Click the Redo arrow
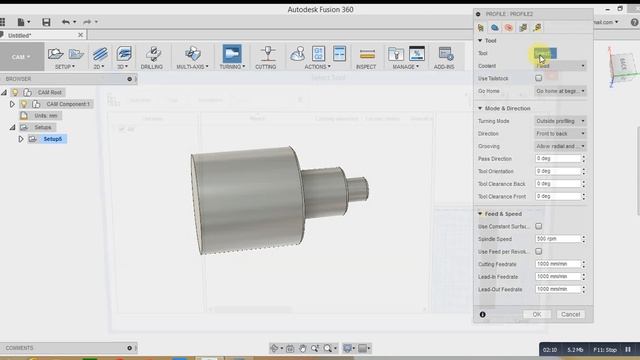 click(87, 22)
